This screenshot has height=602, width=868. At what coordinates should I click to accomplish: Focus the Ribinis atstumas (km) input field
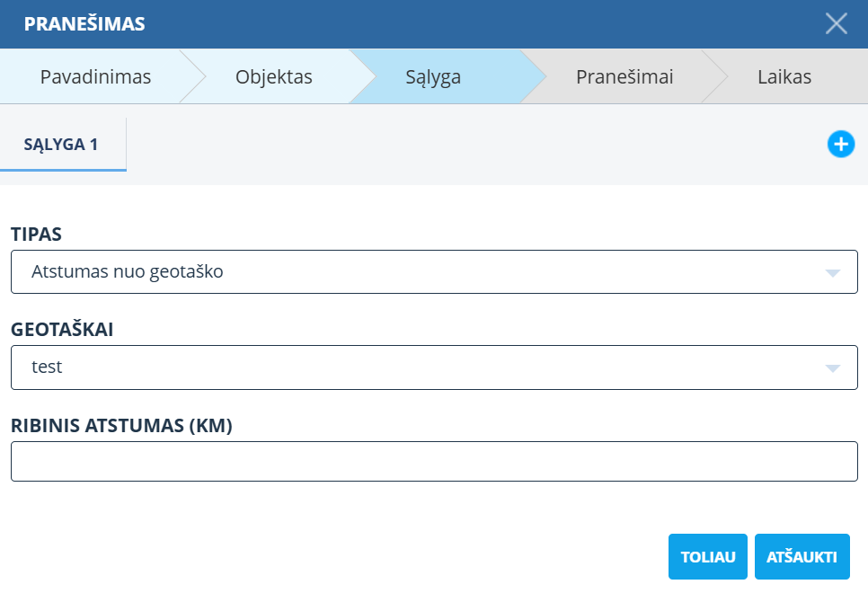434,462
